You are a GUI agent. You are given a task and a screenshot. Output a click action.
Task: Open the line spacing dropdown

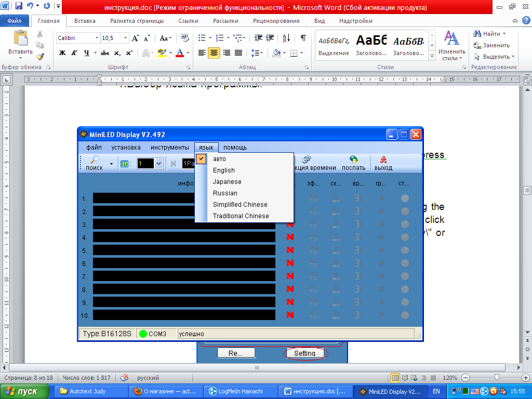(257, 53)
